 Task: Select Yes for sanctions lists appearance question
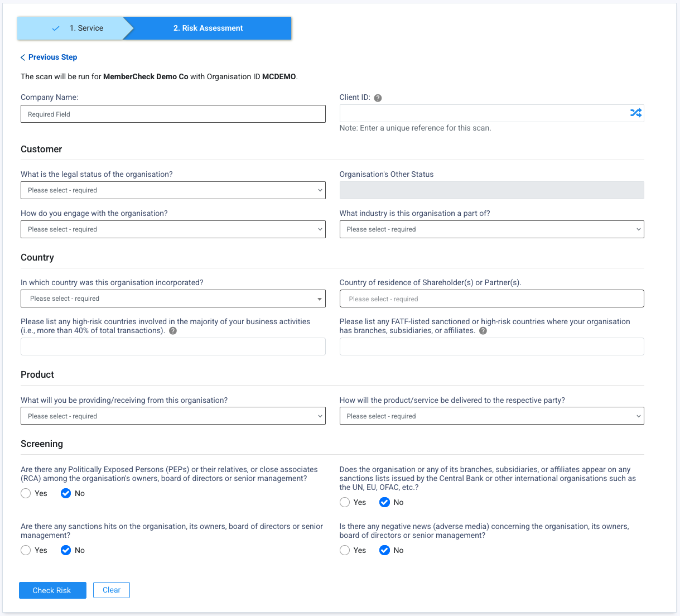pyautogui.click(x=345, y=502)
